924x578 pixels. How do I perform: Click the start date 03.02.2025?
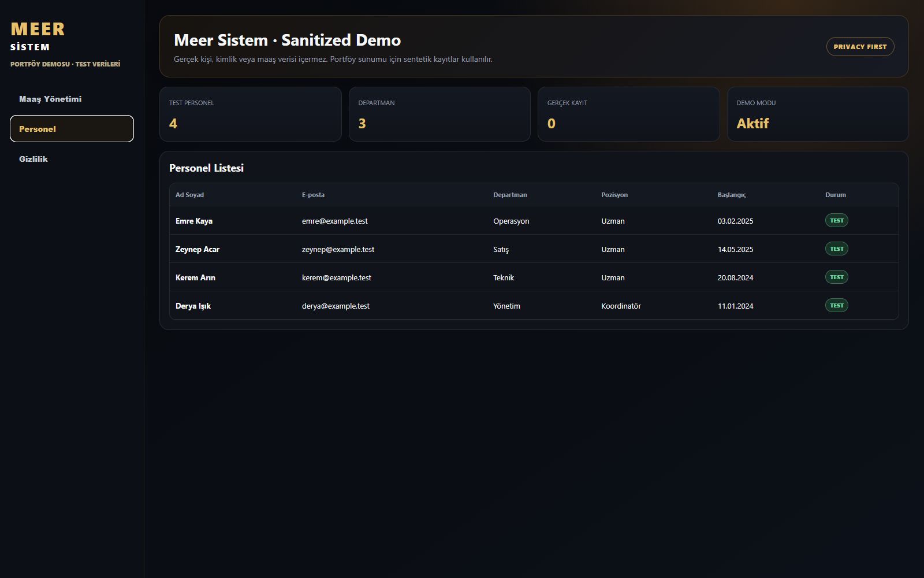tap(735, 221)
